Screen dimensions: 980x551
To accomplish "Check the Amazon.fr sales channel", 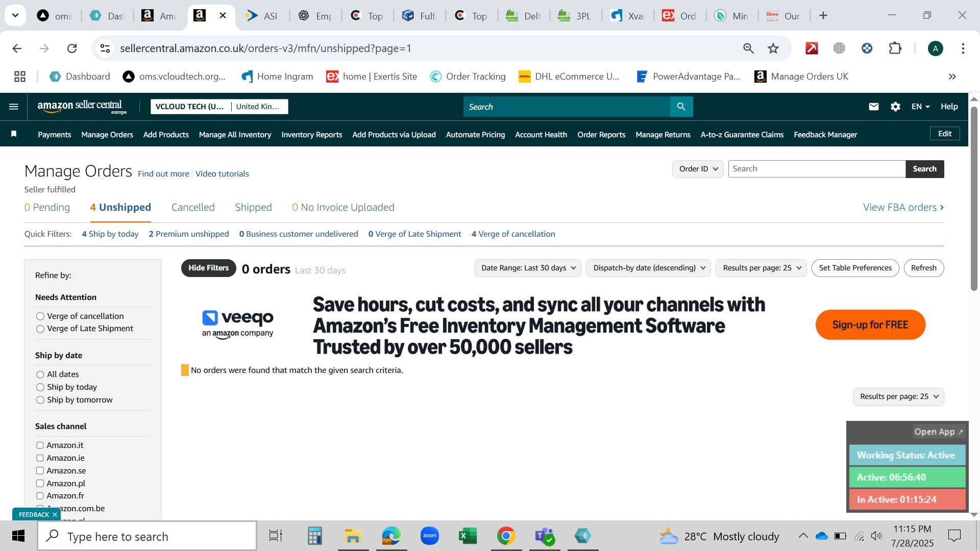I will tap(40, 496).
